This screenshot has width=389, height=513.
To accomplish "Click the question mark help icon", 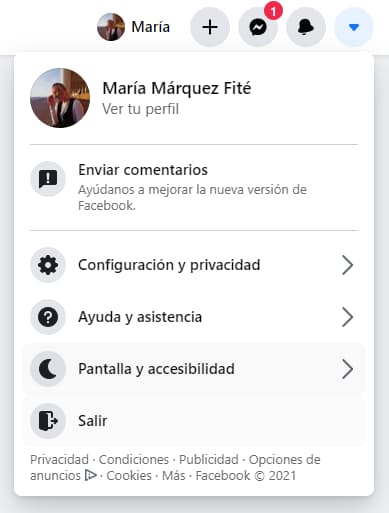I will pyautogui.click(x=48, y=317).
